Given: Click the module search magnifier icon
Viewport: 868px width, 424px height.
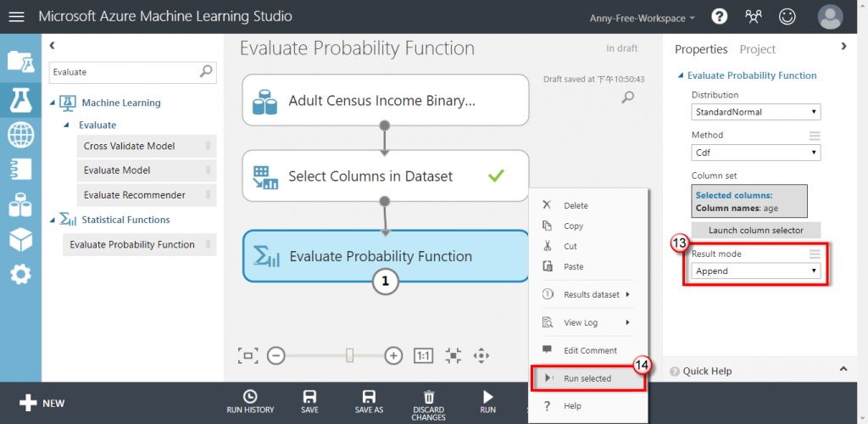Looking at the screenshot, I should tap(206, 71).
